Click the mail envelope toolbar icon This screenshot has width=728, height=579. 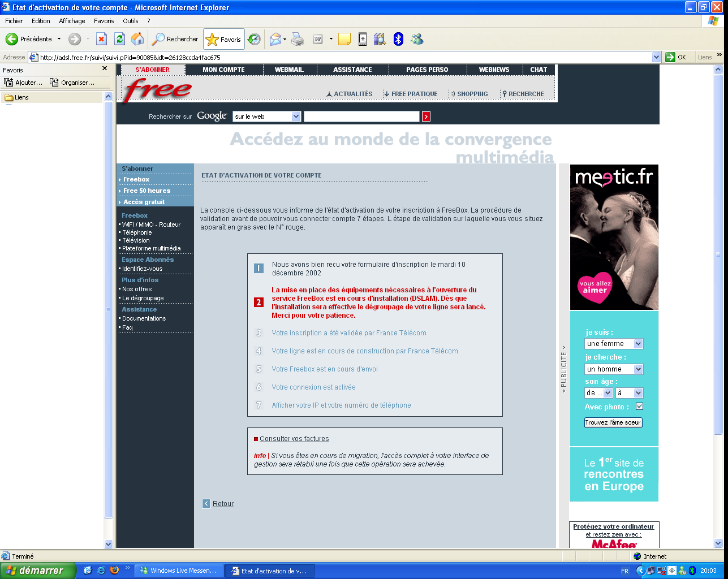(275, 39)
